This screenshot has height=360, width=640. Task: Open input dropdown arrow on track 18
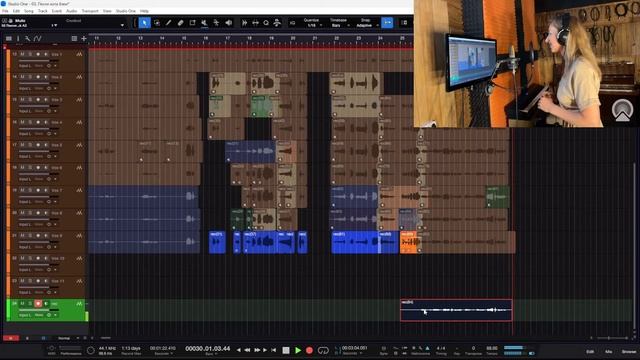coord(56,179)
